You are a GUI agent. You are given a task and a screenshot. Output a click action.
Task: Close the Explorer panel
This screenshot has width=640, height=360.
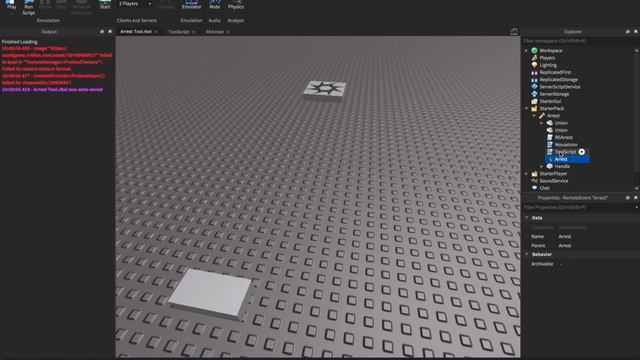tap(635, 31)
